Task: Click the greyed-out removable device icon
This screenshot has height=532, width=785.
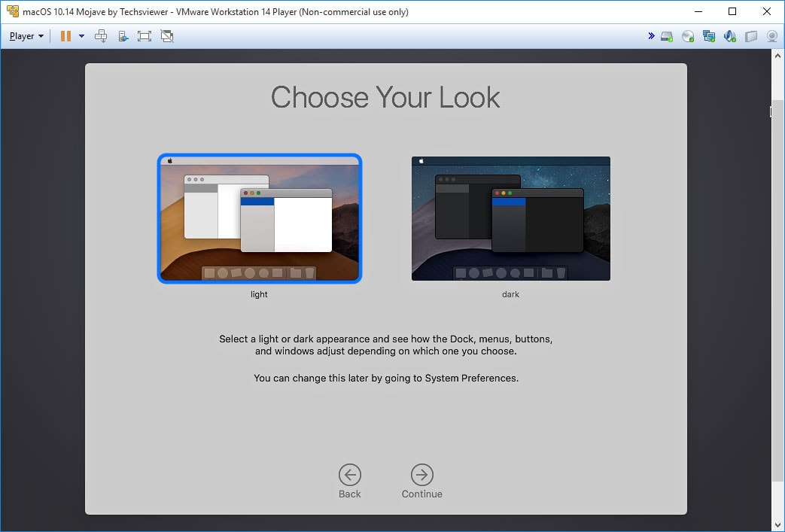Action: pyautogui.click(x=751, y=36)
